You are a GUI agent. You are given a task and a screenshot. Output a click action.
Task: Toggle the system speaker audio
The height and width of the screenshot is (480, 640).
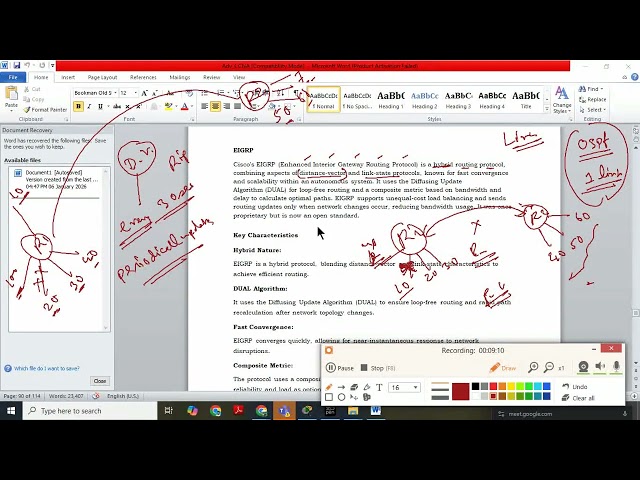pos(600,367)
